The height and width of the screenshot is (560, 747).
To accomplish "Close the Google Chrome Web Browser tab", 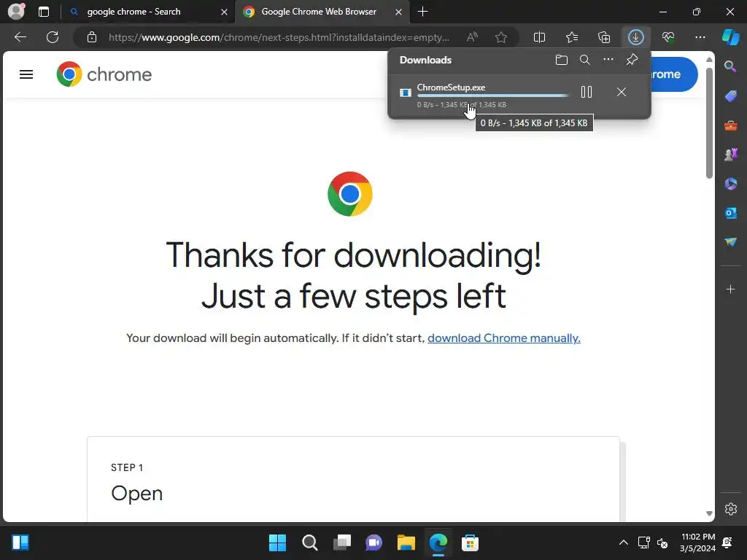I will [399, 12].
